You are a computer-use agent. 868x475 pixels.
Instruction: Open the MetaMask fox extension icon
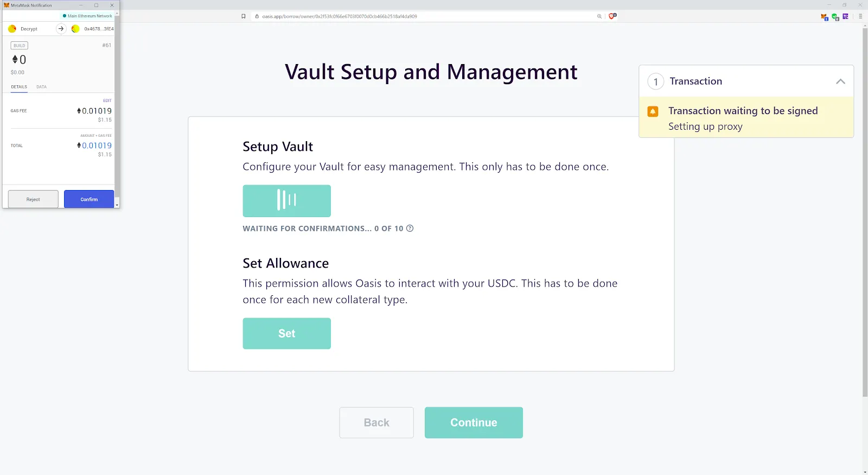[825, 17]
